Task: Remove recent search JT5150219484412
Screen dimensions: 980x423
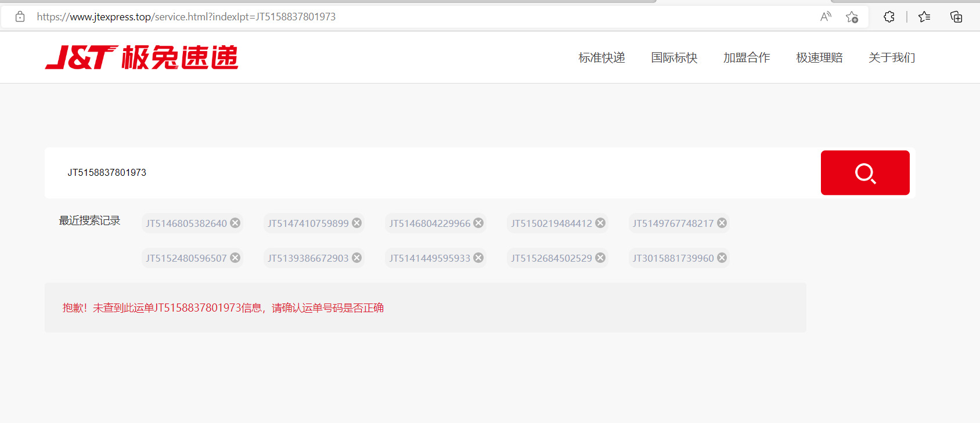Action: [600, 223]
